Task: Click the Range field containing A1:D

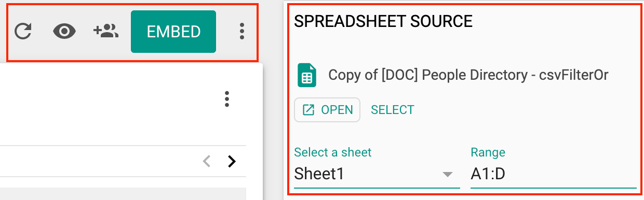Action: 554,174
